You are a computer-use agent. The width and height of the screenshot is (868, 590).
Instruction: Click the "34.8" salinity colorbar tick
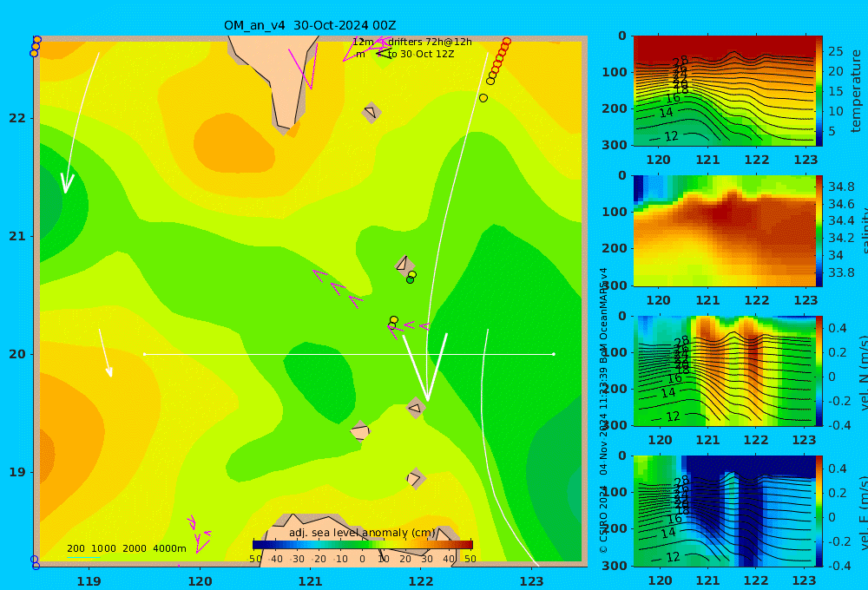click(841, 187)
